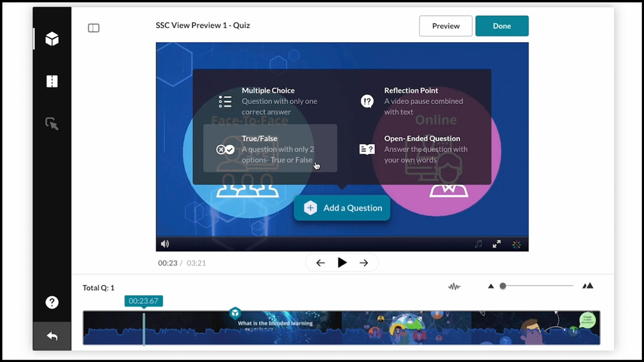Choose Open-Ended Question type

pyautogui.click(x=413, y=149)
